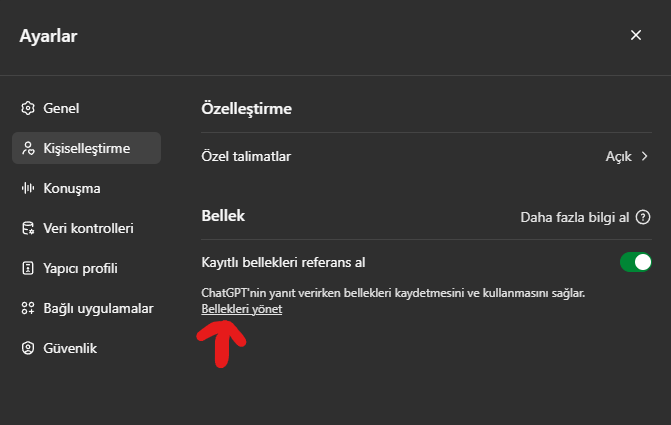Click the Özel talimatlar row label
Image resolution: width=671 pixels, height=425 pixels.
pos(246,156)
